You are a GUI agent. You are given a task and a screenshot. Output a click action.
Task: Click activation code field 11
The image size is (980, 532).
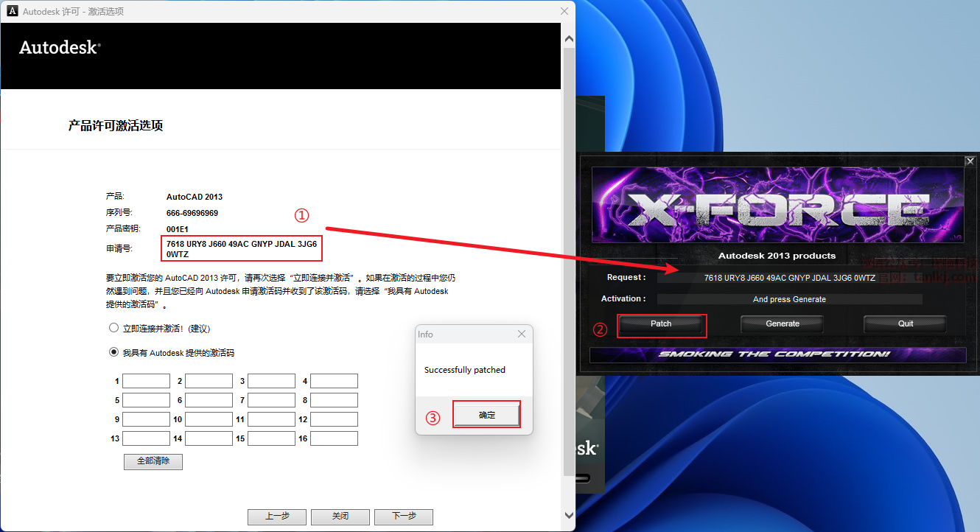(271, 419)
